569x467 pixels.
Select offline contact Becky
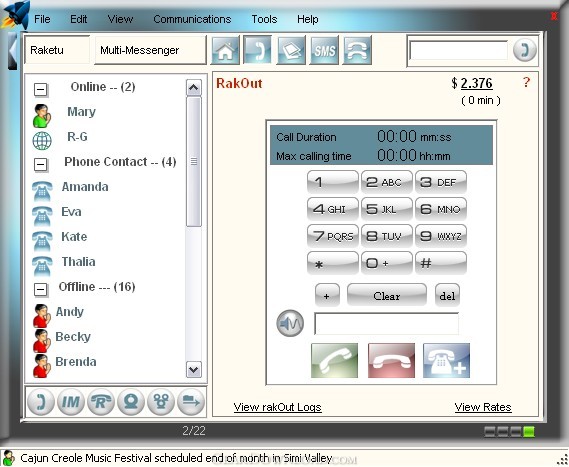click(x=73, y=337)
